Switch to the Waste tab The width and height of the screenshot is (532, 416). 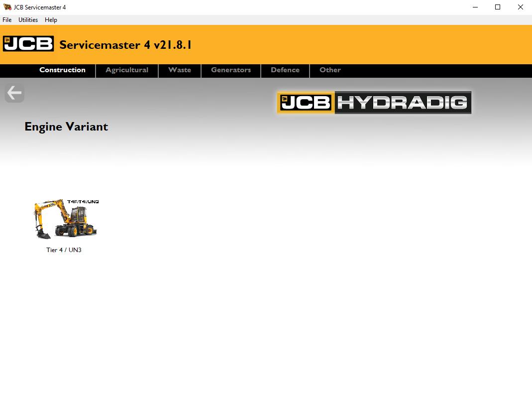180,70
